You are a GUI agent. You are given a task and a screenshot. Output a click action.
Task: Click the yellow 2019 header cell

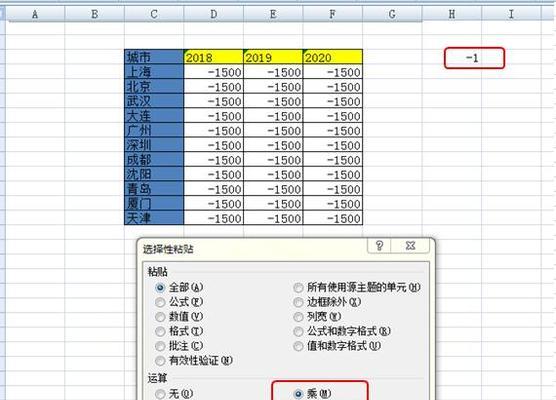[x=273, y=57]
